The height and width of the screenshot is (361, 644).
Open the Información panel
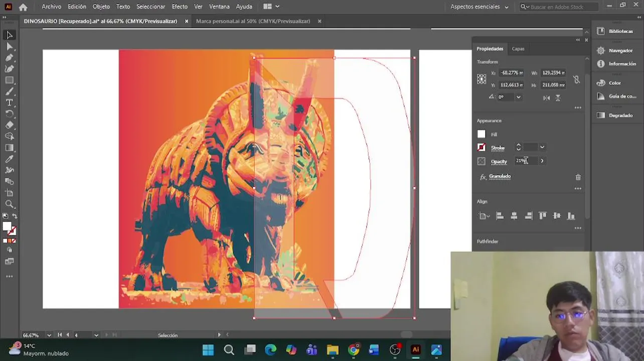(616, 64)
